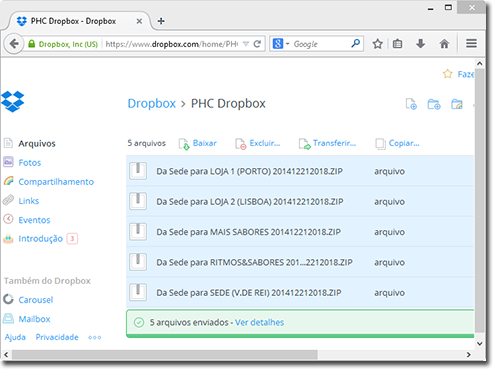The height and width of the screenshot is (373, 496).
Task: Click the share folder rainbow icon
Action: point(457,104)
